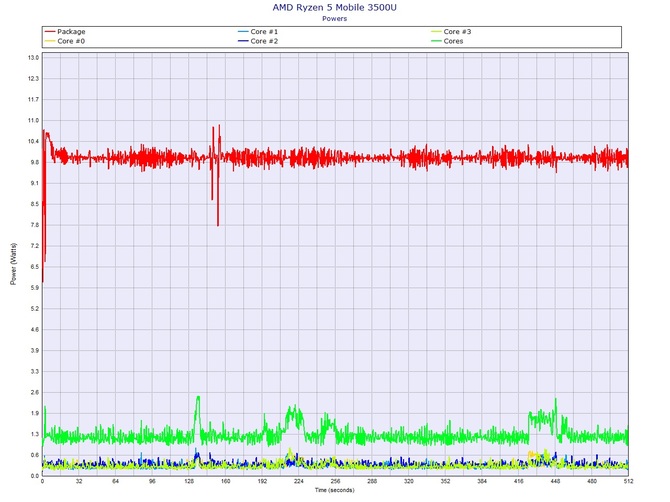
Task: Click the 5.9 y-axis value
Action: click(x=35, y=288)
